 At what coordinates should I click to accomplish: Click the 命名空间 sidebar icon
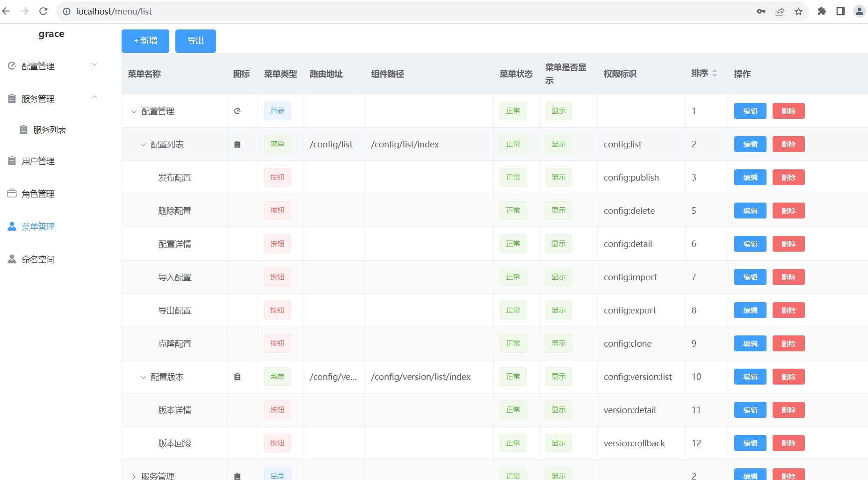click(12, 259)
